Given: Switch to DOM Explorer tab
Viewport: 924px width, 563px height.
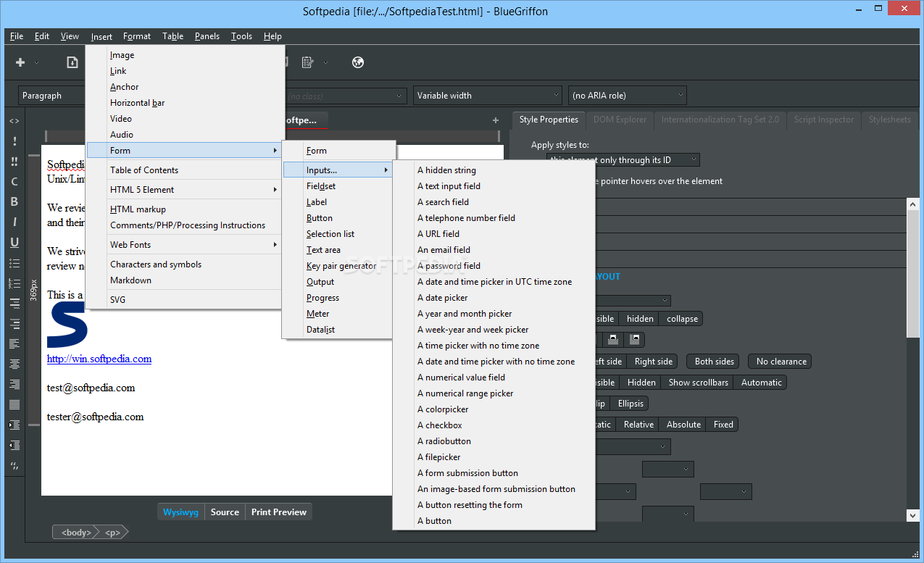Looking at the screenshot, I should 620,120.
